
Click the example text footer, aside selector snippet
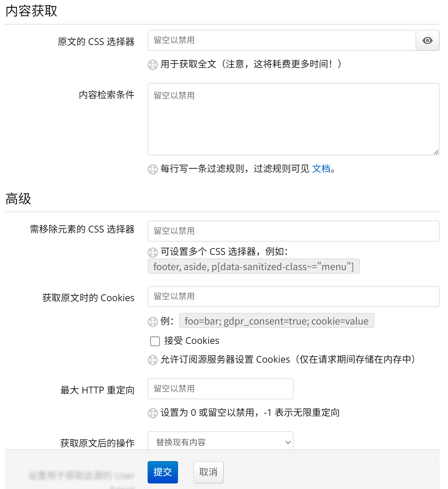(253, 266)
